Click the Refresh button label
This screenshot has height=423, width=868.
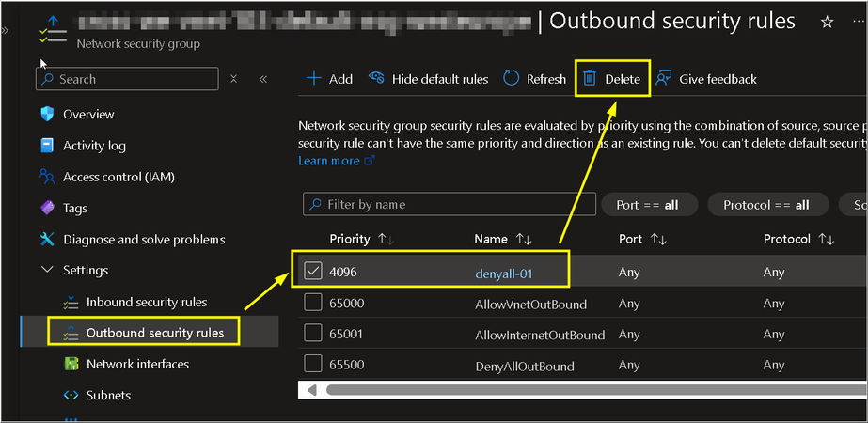click(546, 79)
